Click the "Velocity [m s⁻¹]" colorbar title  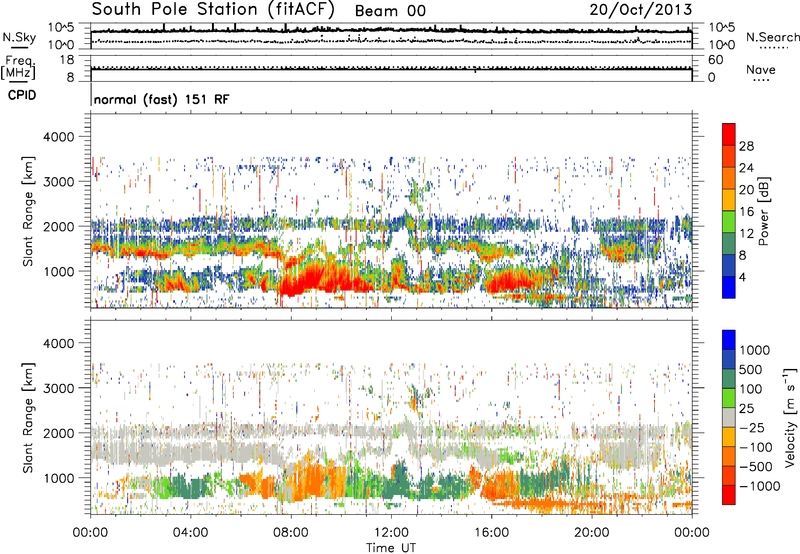[x=790, y=417]
